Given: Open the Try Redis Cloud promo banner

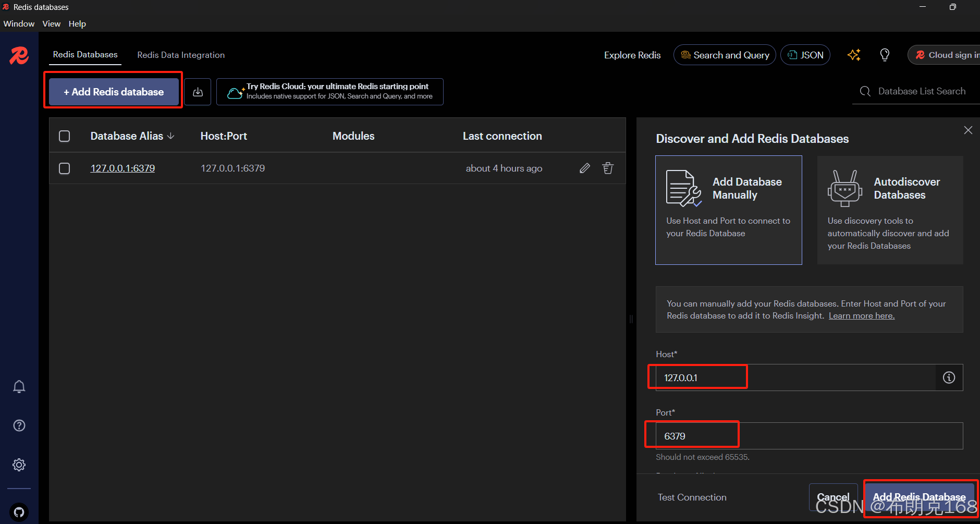Looking at the screenshot, I should (x=330, y=92).
